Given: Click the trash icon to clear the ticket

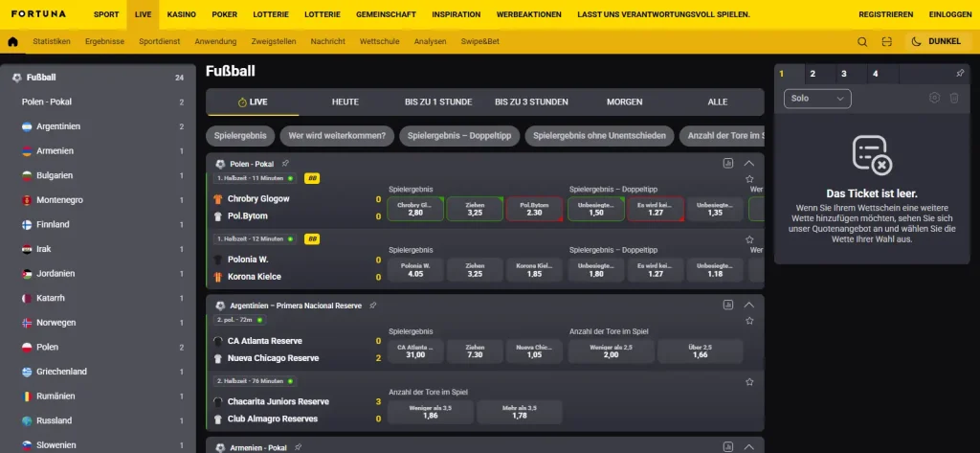Looking at the screenshot, I should (x=954, y=99).
